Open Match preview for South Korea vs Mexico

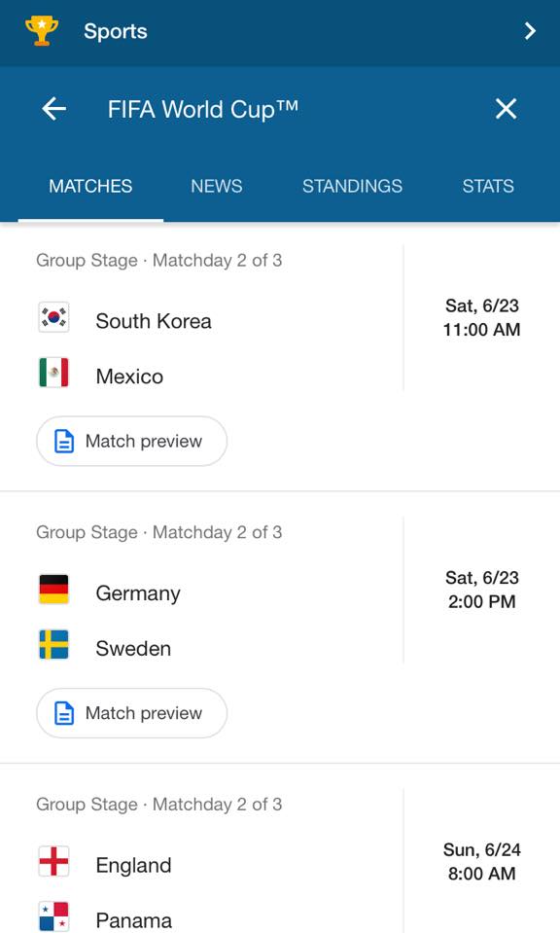[132, 441]
